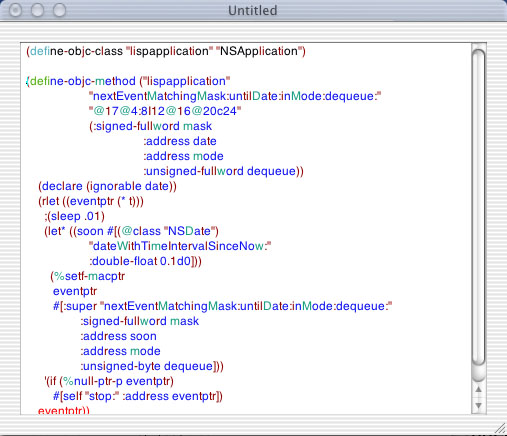The width and height of the screenshot is (507, 436).
Task: Click the :double-float 0.1d0 line
Action: (145, 261)
